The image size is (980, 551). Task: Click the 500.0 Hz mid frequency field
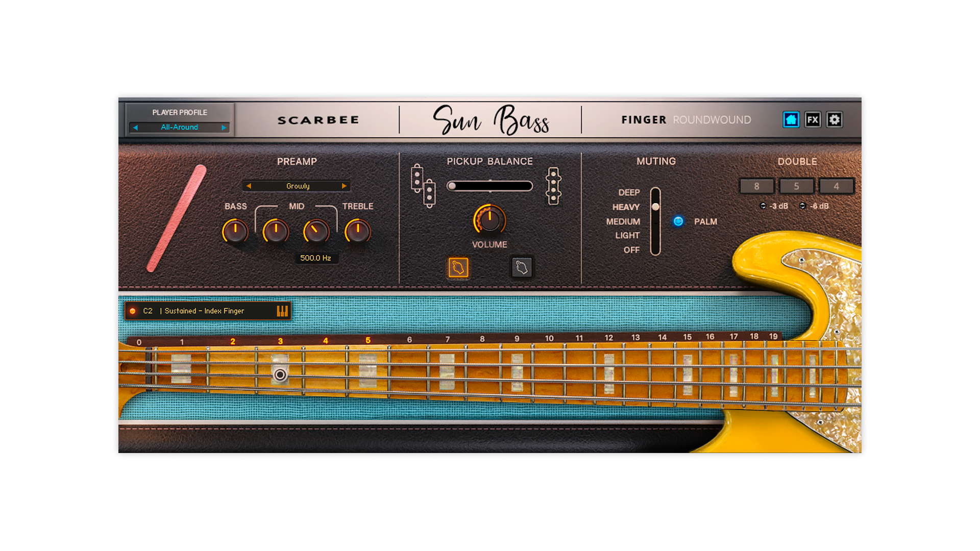click(315, 258)
